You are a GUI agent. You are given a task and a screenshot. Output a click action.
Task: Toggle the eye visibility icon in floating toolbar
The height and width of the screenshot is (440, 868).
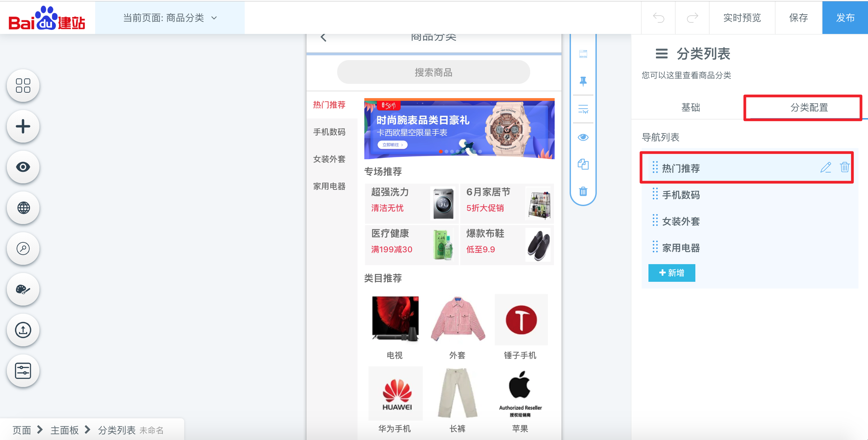583,137
